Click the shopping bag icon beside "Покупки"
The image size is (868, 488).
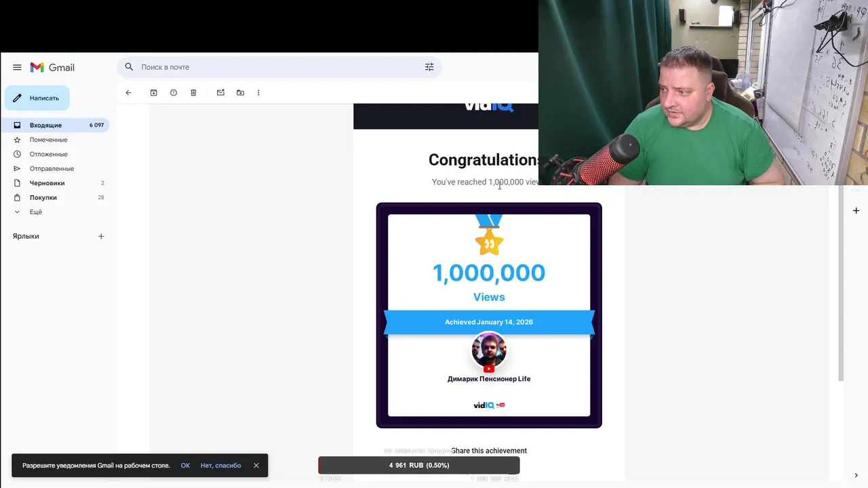click(17, 197)
